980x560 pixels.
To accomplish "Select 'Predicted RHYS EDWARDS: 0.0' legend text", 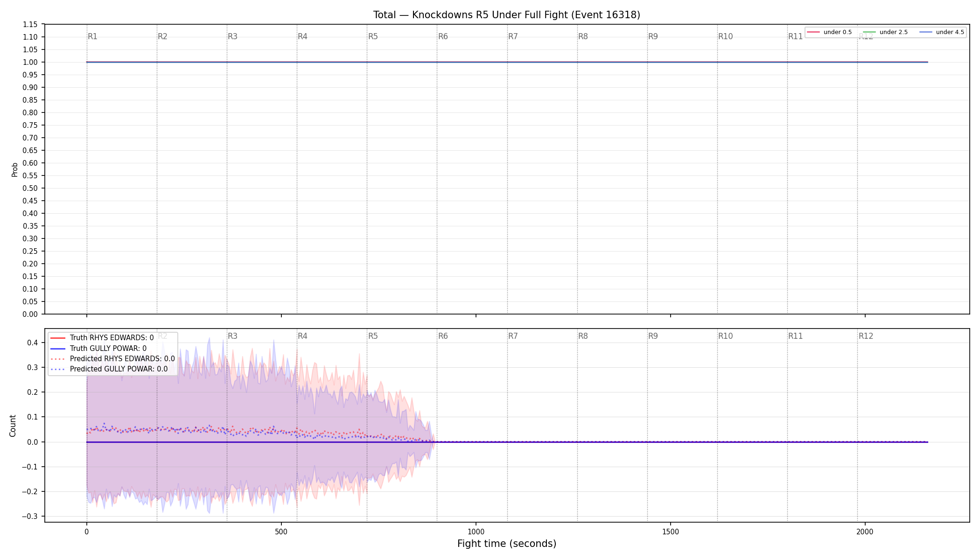I will pos(122,359).
